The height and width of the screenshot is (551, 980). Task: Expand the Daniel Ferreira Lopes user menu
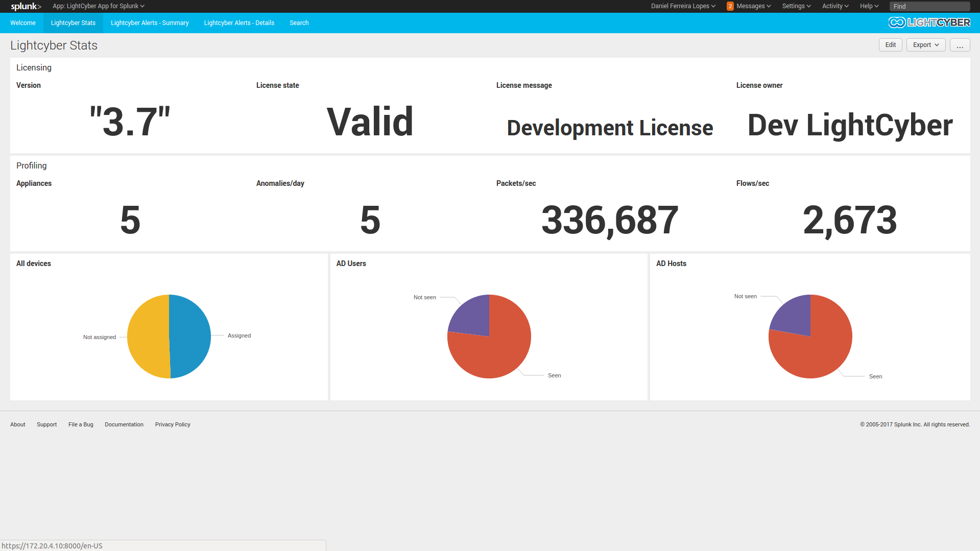(x=683, y=6)
